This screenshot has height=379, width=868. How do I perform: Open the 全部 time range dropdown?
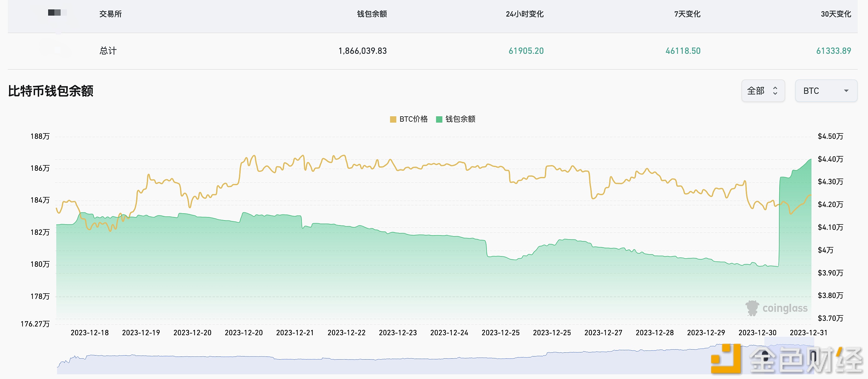763,90
